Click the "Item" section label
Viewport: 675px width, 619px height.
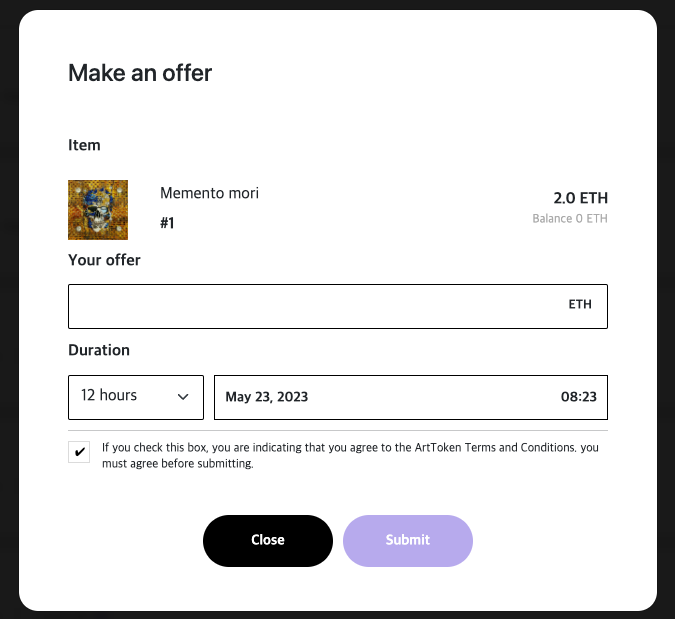(84, 145)
